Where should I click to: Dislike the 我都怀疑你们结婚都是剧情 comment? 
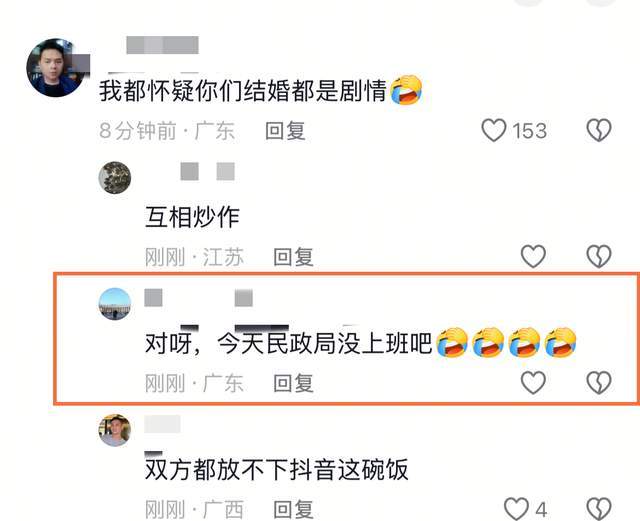(599, 130)
